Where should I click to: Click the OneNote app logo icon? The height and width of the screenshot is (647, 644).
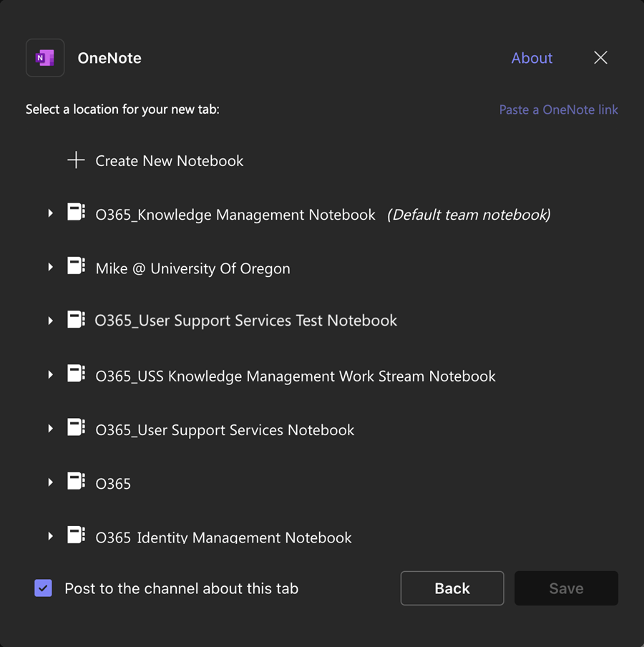(x=45, y=58)
